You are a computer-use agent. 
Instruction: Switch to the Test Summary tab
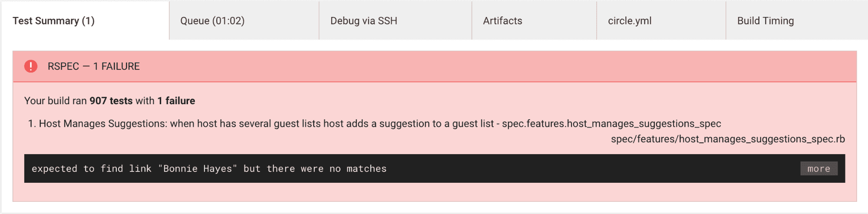pyautogui.click(x=53, y=21)
